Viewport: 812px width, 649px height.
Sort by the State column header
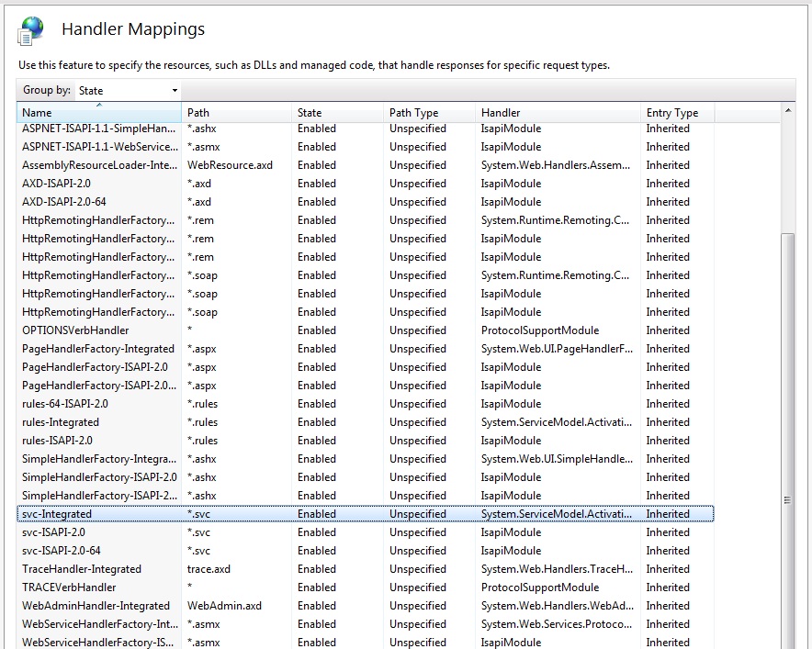(x=312, y=112)
